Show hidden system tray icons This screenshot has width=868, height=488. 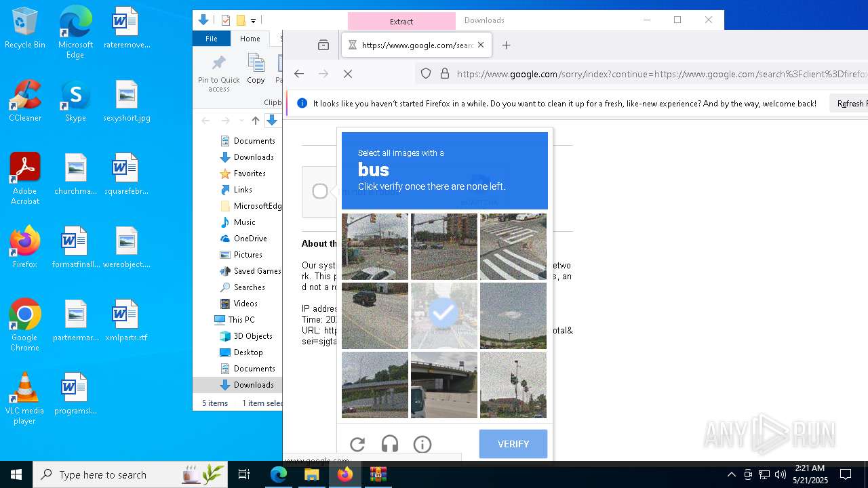click(x=731, y=474)
